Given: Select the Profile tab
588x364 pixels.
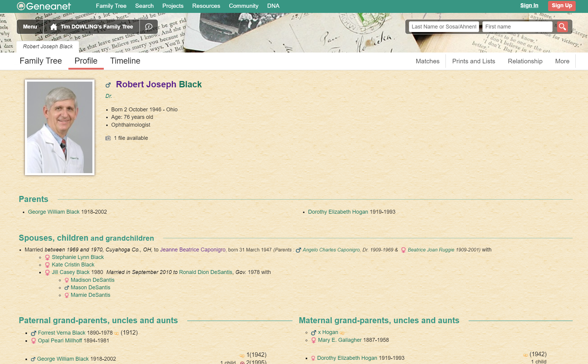Looking at the screenshot, I should pyautogui.click(x=86, y=61).
